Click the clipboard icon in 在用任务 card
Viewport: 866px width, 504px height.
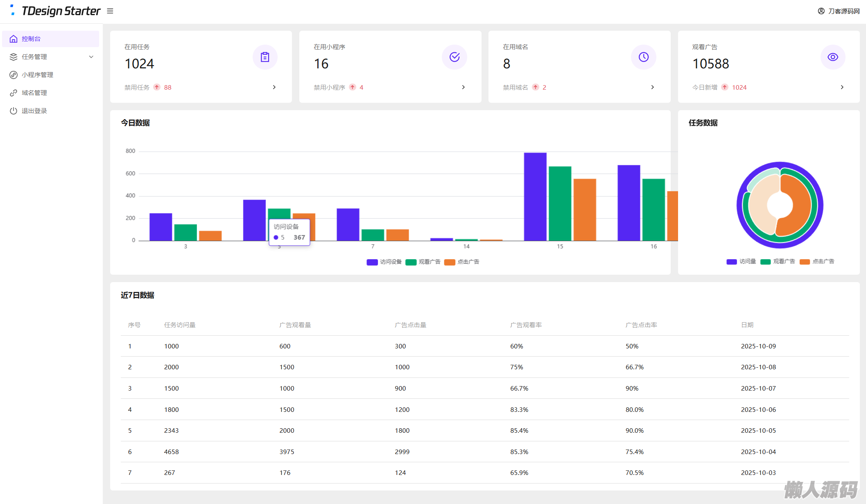click(x=265, y=57)
